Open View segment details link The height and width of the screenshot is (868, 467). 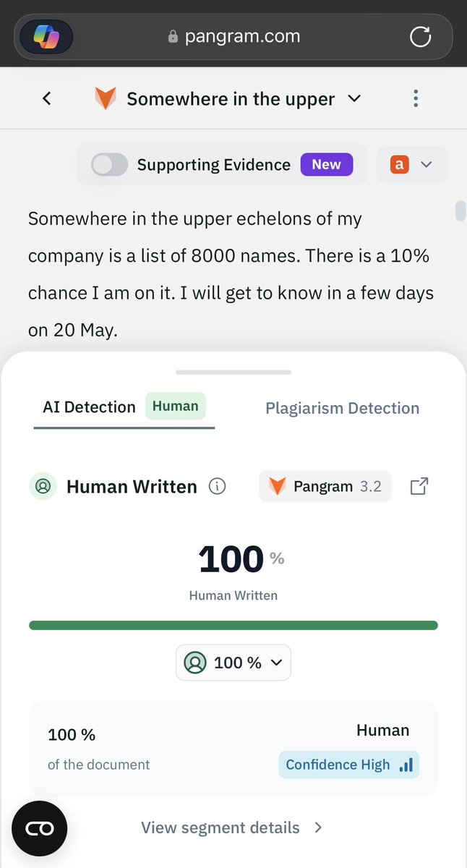tap(232, 827)
